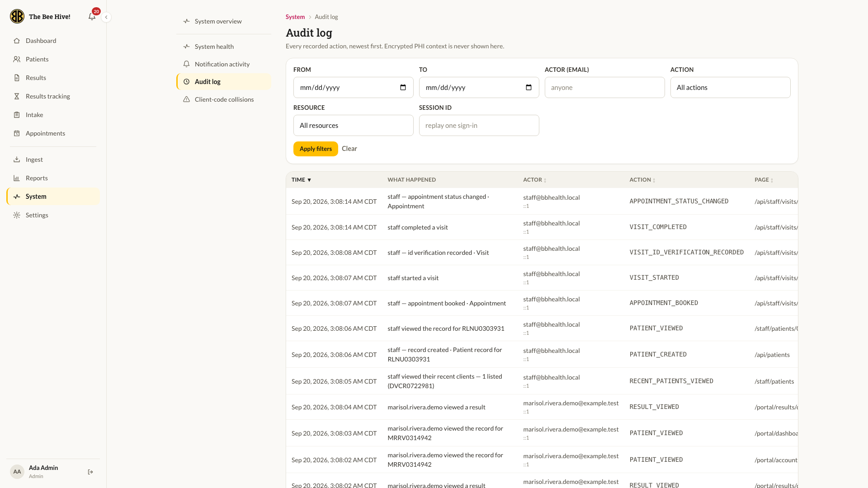The width and height of the screenshot is (868, 488).
Task: Click the Client-code collisions warning icon
Action: [186, 99]
